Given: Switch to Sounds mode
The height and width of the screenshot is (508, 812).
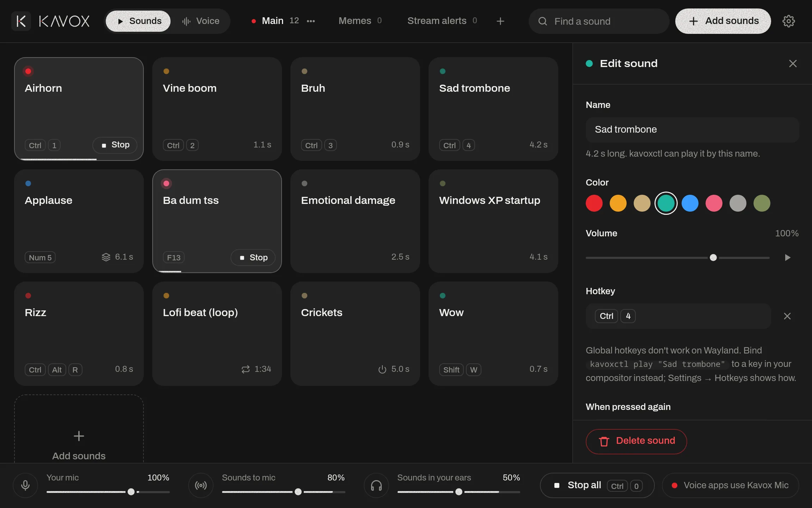Looking at the screenshot, I should pyautogui.click(x=138, y=21).
